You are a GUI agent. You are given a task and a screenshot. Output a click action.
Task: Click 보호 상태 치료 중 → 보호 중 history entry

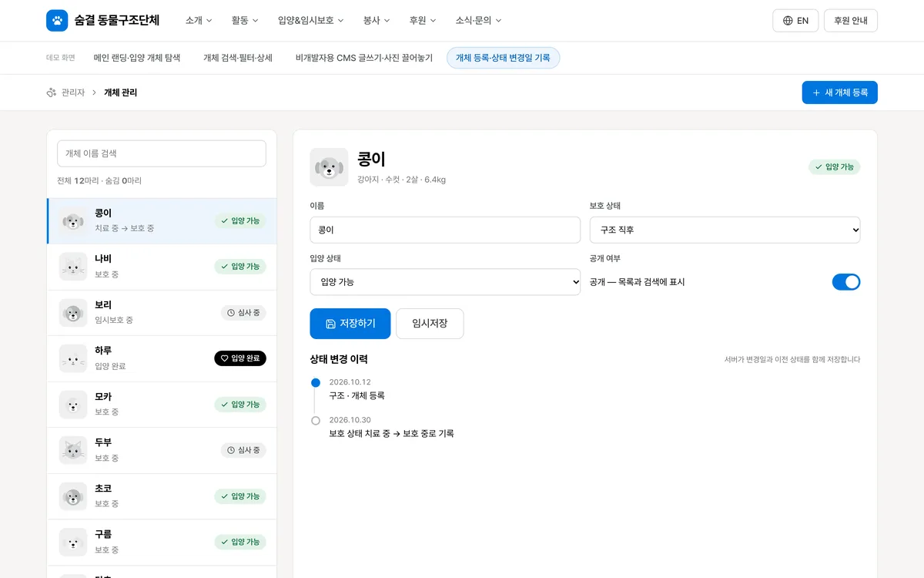click(391, 434)
